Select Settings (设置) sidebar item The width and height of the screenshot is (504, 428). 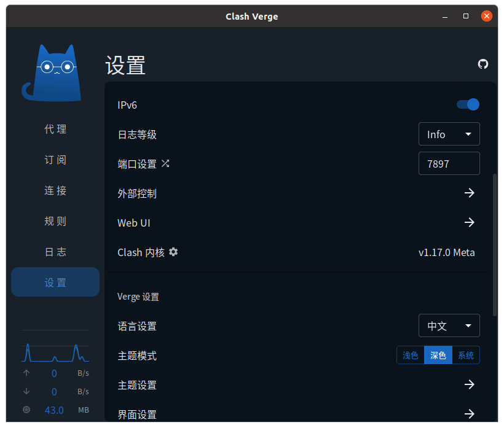[x=55, y=282]
